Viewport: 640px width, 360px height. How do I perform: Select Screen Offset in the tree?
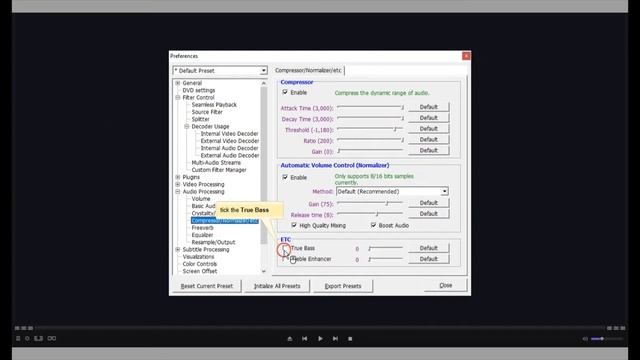[200, 271]
